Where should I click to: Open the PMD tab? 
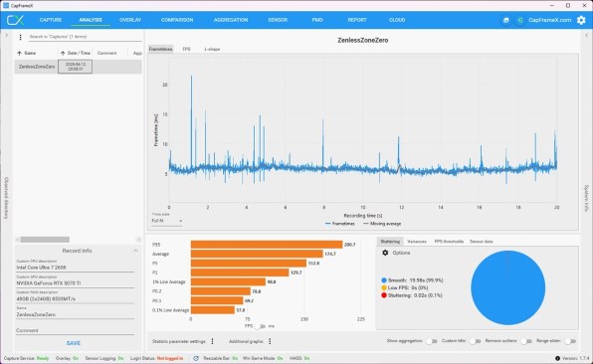coord(317,20)
